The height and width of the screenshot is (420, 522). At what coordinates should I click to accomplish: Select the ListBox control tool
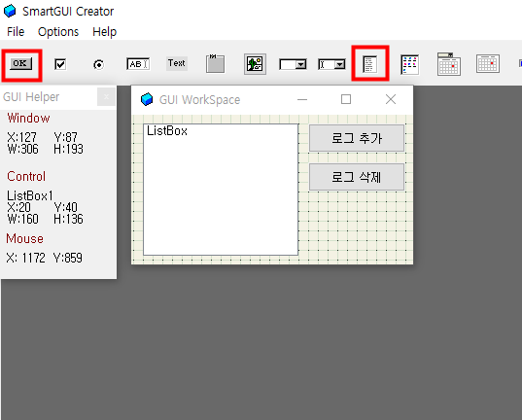pos(369,64)
